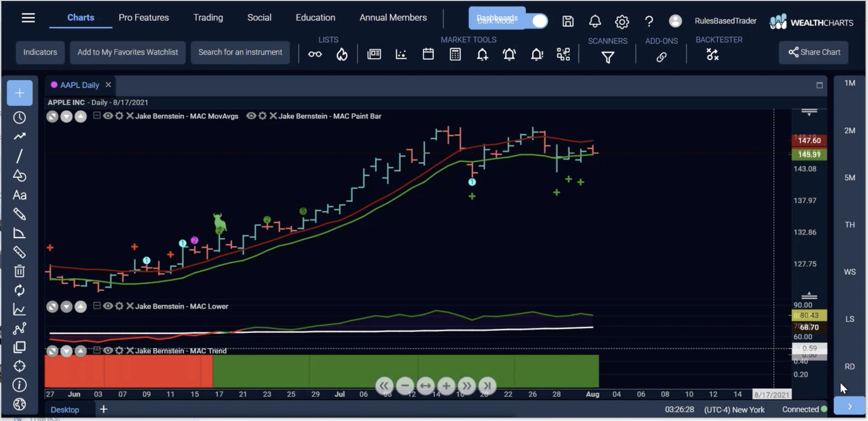
Task: Move main price pane down arrow
Action: pos(66,116)
